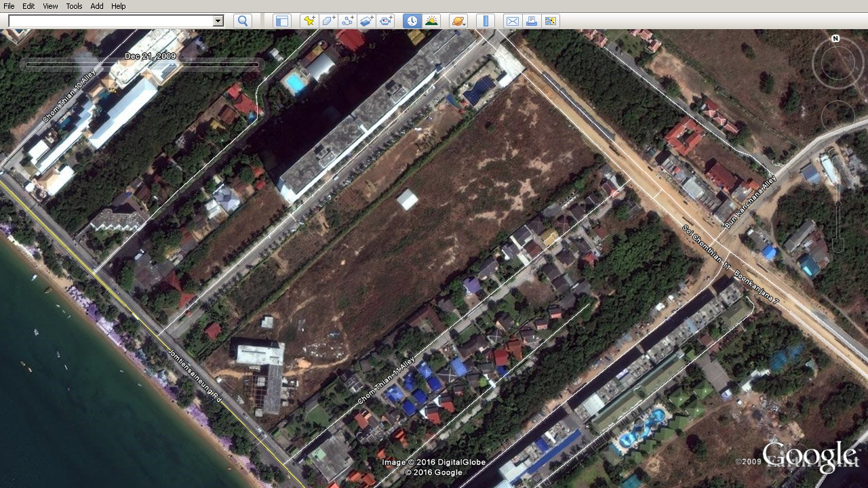Image resolution: width=868 pixels, height=488 pixels.
Task: Add a placemark with the pushpin icon
Action: (309, 21)
